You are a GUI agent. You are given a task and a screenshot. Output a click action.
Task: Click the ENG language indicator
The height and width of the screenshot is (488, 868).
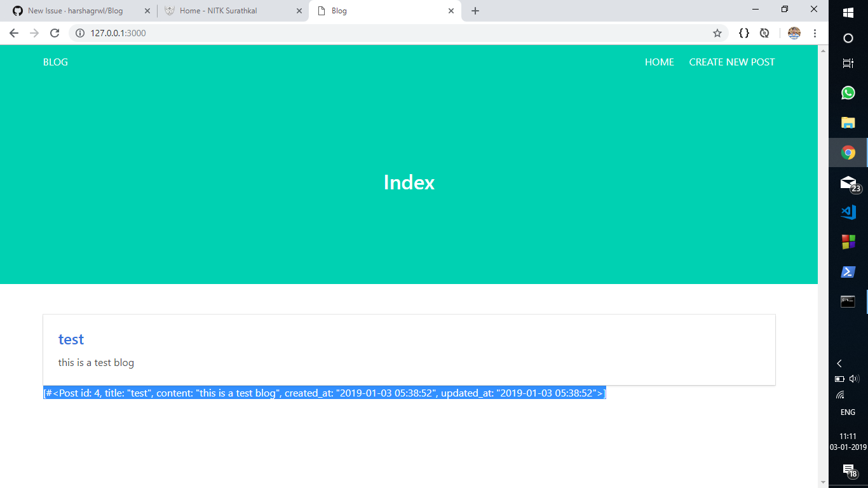pyautogui.click(x=848, y=412)
